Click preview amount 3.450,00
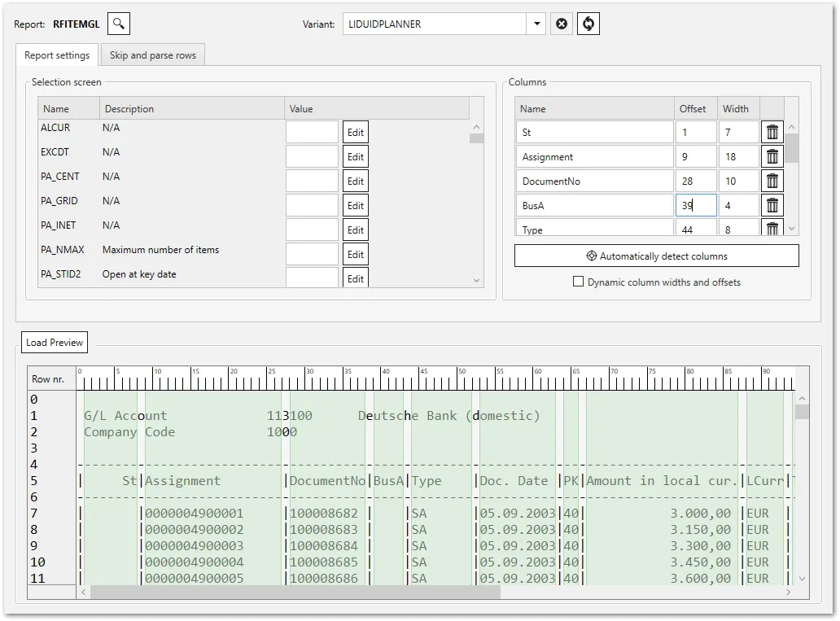This screenshot has height=621, width=840. coord(701,562)
